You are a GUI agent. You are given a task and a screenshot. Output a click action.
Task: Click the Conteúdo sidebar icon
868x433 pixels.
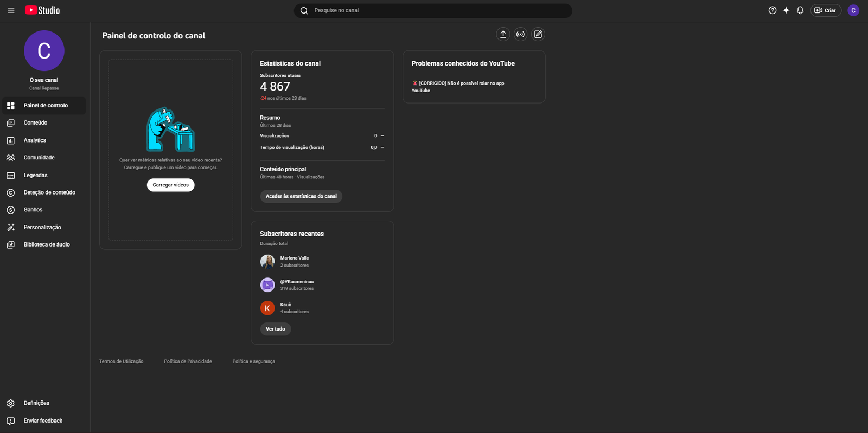pos(11,123)
